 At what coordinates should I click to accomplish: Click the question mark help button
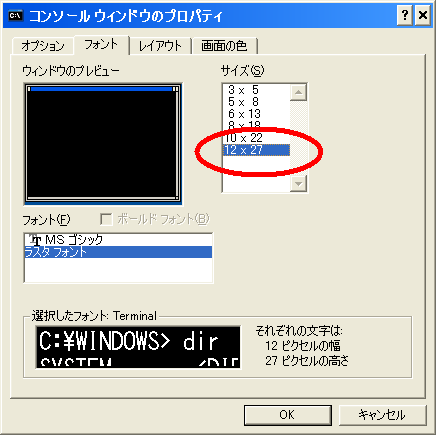[404, 15]
